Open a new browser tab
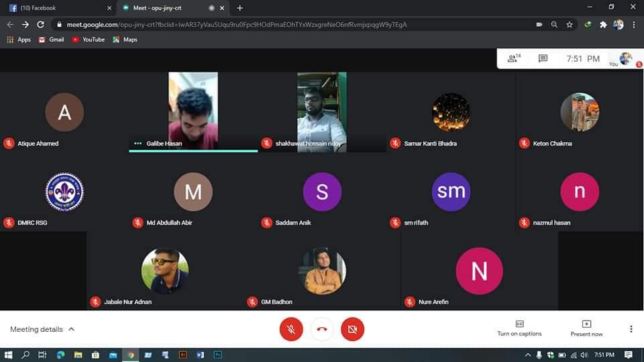 click(x=240, y=8)
